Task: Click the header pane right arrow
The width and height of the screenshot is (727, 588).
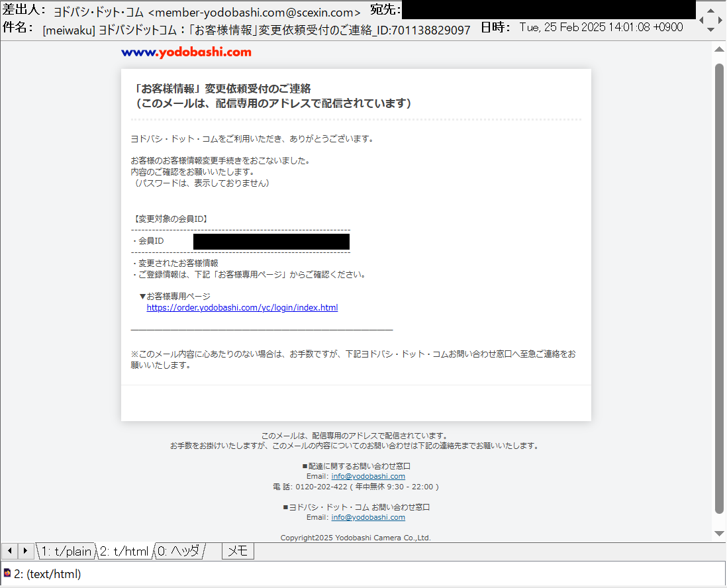Action: tap(720, 20)
